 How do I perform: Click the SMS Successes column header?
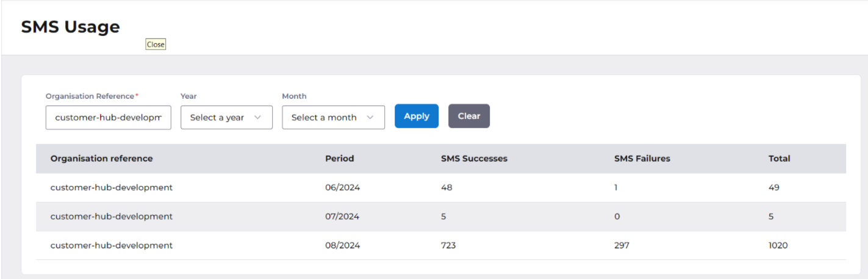(474, 158)
